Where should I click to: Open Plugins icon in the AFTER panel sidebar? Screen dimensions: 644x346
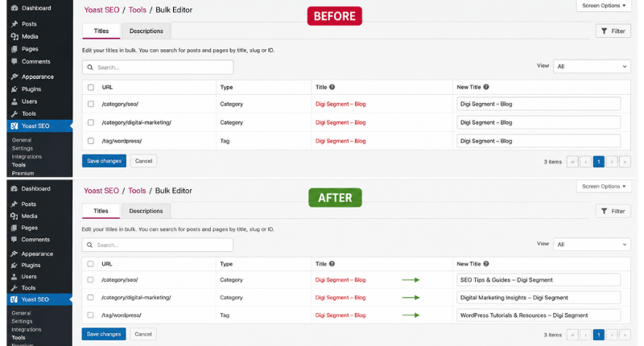(14, 266)
